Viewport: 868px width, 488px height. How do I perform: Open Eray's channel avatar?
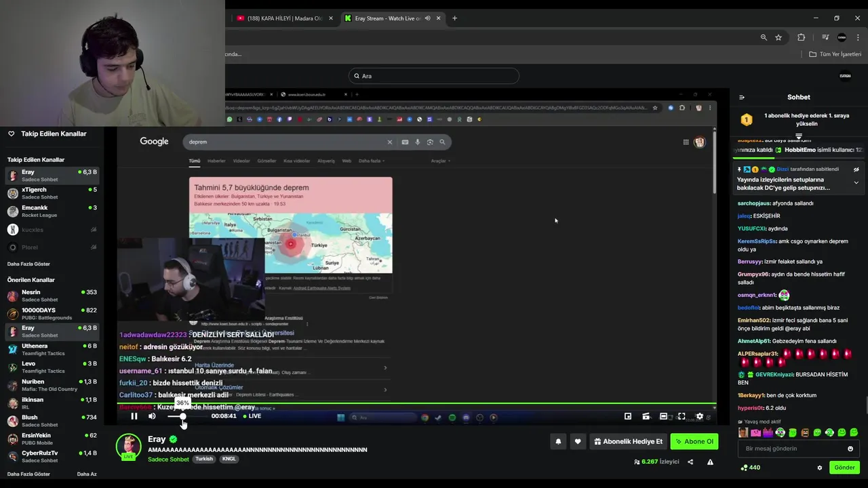(128, 446)
